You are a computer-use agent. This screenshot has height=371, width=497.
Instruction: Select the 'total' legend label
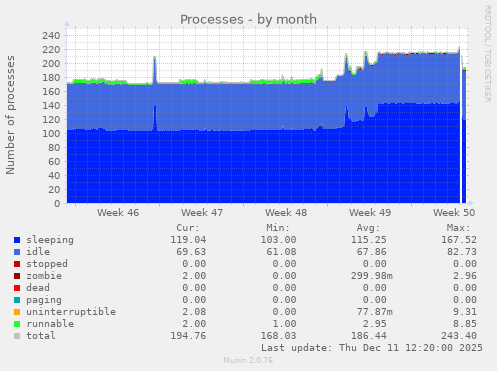41,336
